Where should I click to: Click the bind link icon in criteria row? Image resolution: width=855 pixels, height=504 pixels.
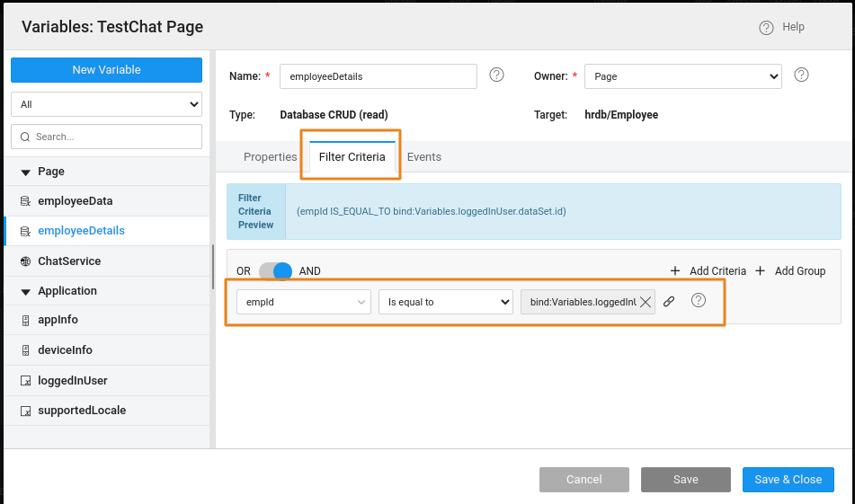pos(669,302)
